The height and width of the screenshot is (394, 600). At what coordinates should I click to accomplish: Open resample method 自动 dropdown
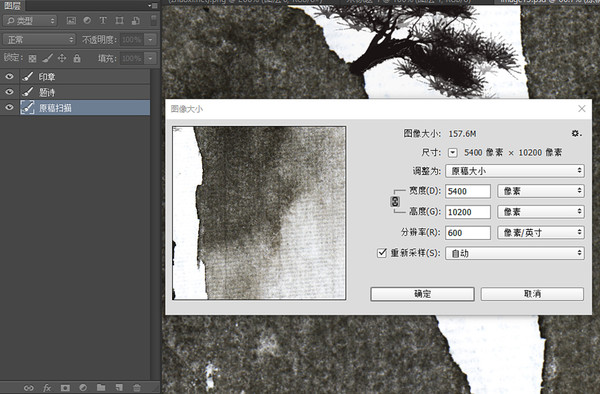(x=515, y=253)
